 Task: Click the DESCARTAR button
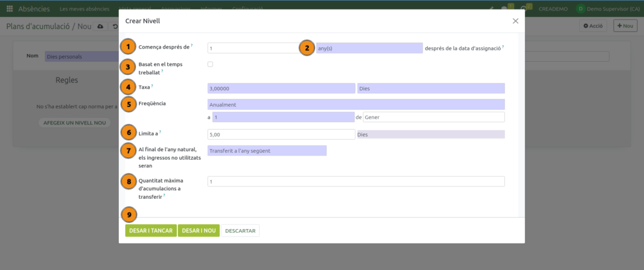[240, 231]
